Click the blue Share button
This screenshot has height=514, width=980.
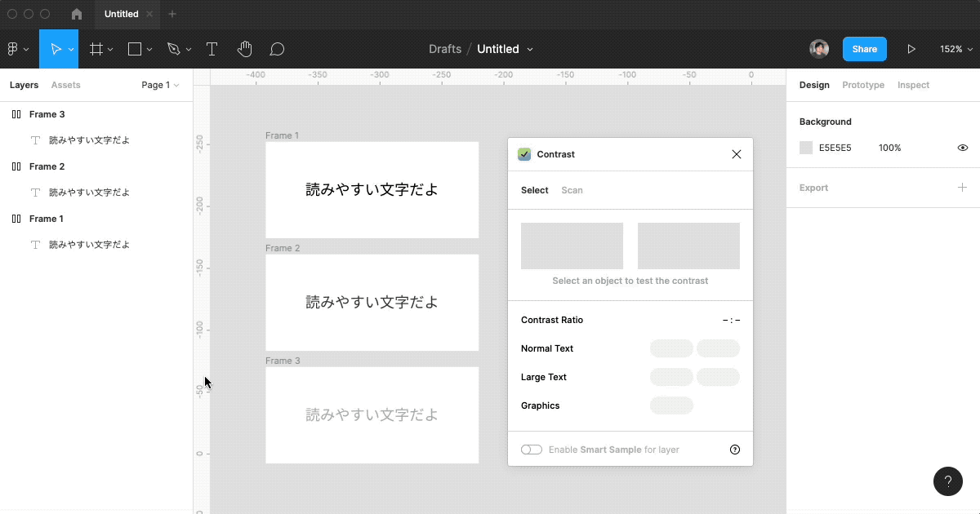click(864, 49)
